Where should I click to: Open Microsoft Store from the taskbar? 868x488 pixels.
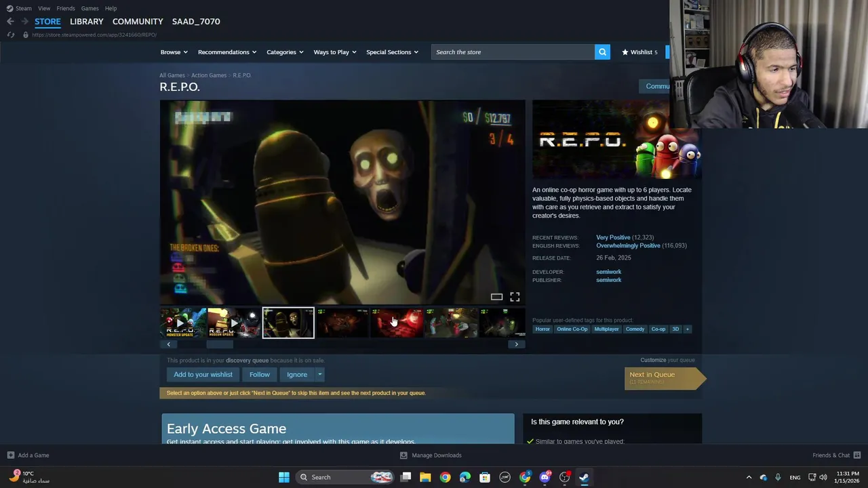point(485,477)
